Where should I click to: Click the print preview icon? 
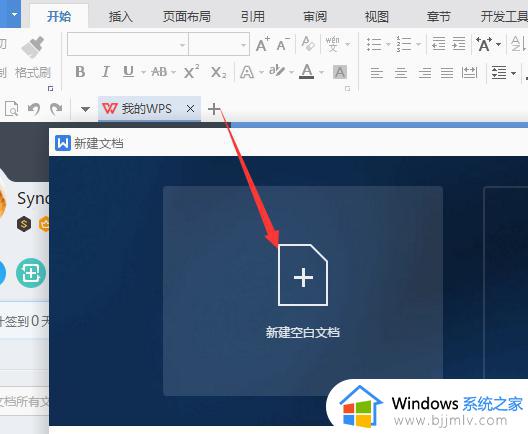click(11, 109)
